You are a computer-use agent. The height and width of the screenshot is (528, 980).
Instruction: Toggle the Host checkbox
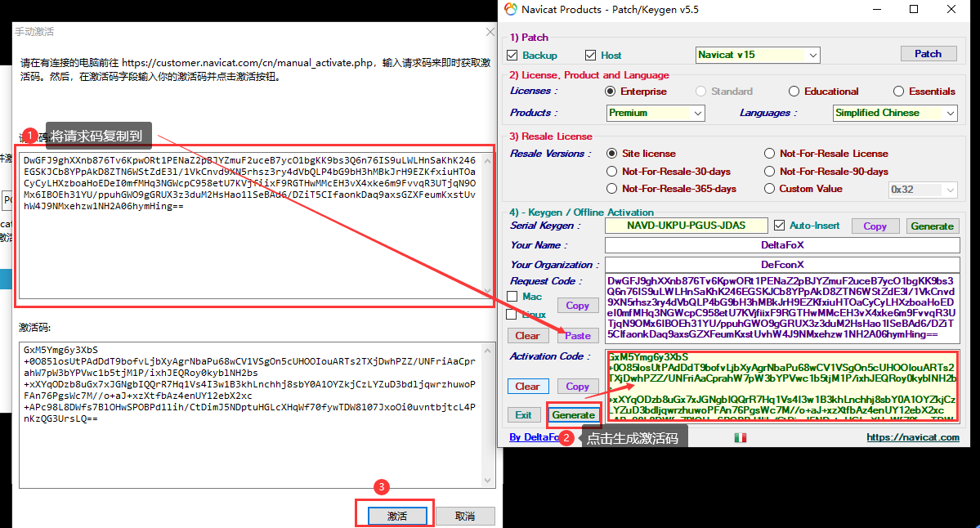(x=591, y=55)
